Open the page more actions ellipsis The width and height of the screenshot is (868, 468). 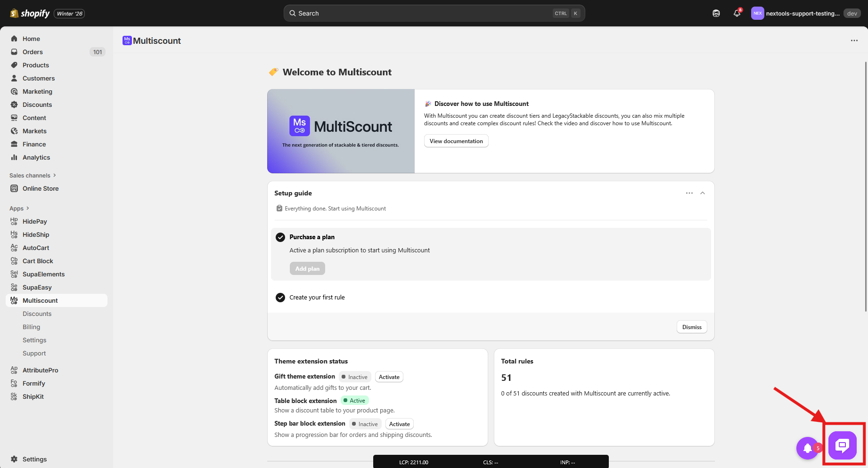854,40
